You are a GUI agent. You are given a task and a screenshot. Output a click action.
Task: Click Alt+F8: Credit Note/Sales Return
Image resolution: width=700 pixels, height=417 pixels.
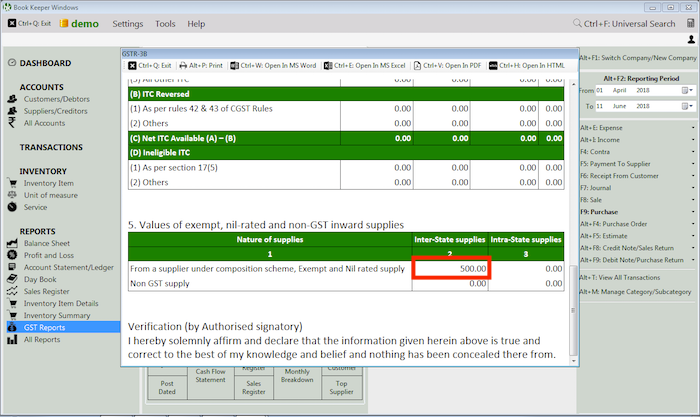pyautogui.click(x=627, y=248)
